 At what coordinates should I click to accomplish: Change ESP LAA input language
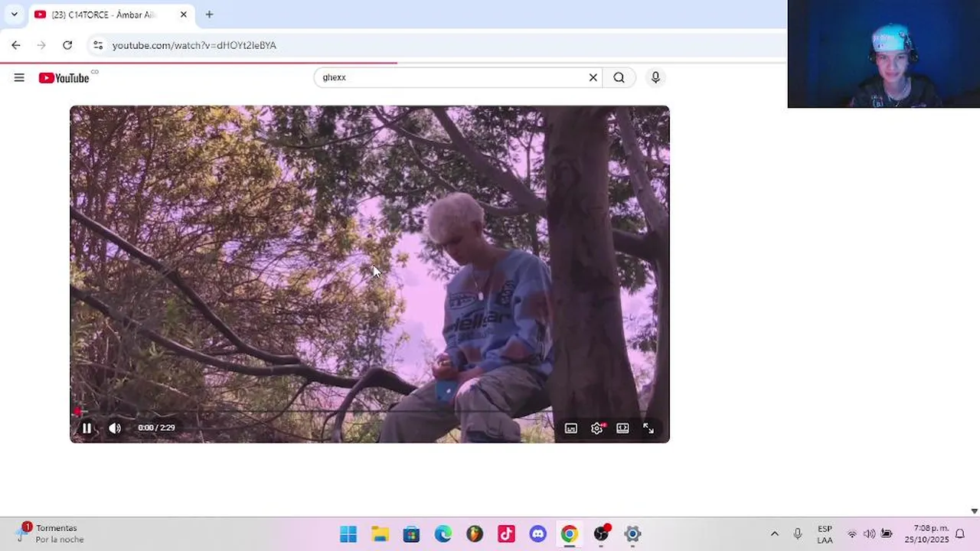point(825,534)
